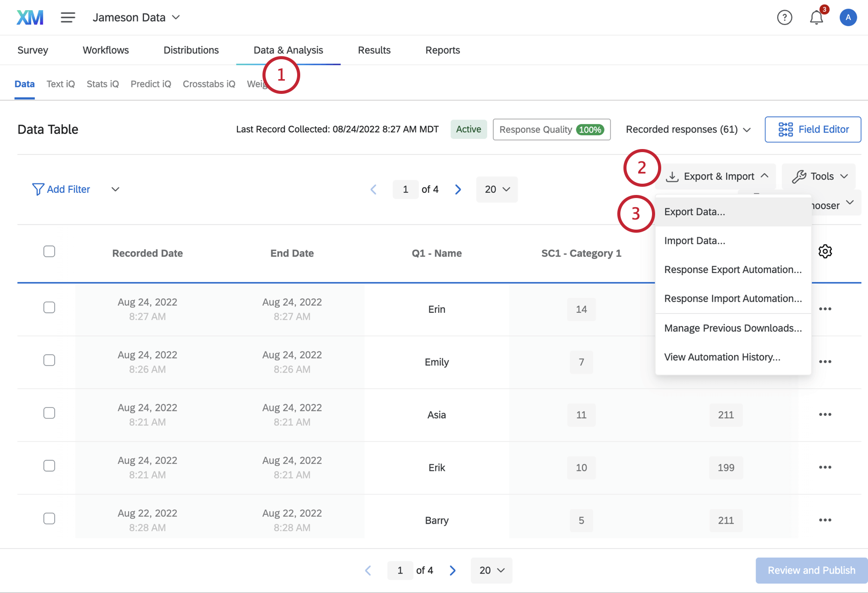Open the Field Editor
The width and height of the screenshot is (868, 593).
pyautogui.click(x=812, y=129)
